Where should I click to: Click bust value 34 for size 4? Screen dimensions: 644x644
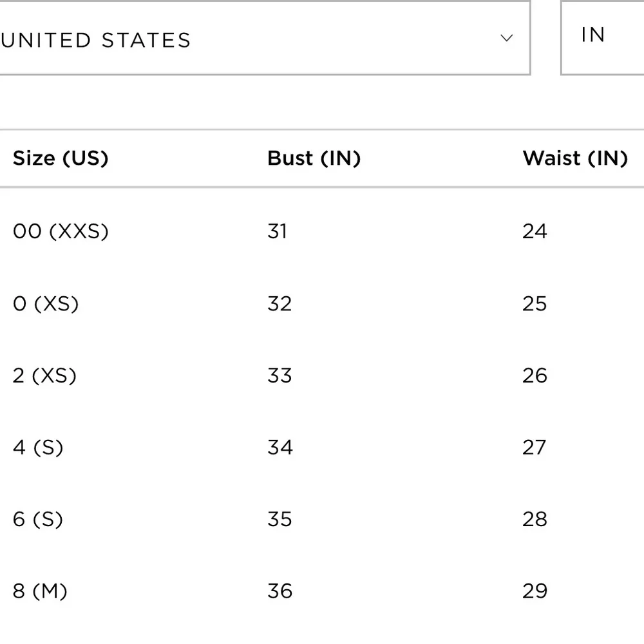click(280, 448)
